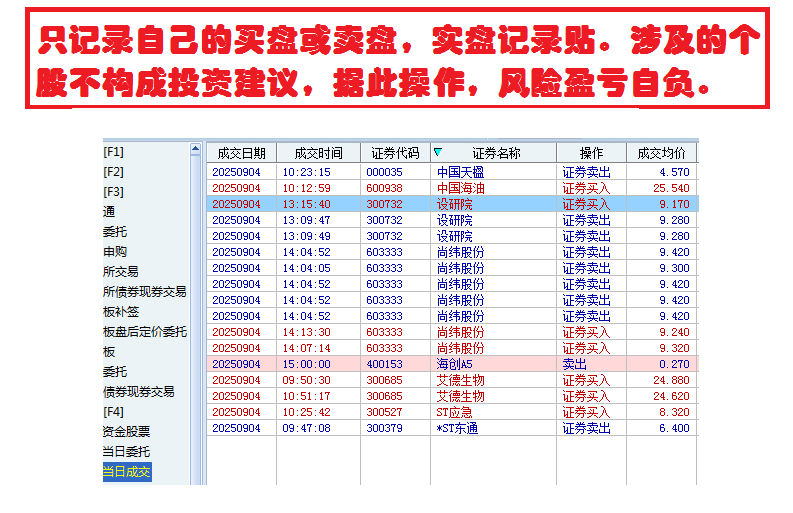
Task: Open 当日委托 in the sidebar
Action: pyautogui.click(x=126, y=452)
